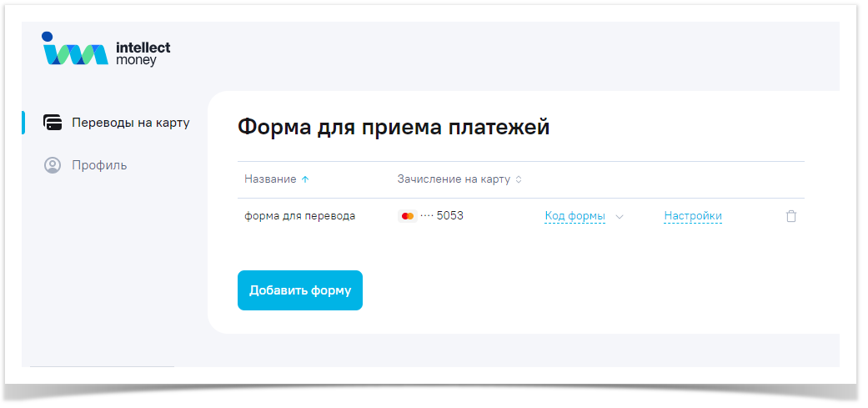The height and width of the screenshot is (408, 868).
Task: Open the Переводы на карту menu item
Action: pyautogui.click(x=131, y=123)
